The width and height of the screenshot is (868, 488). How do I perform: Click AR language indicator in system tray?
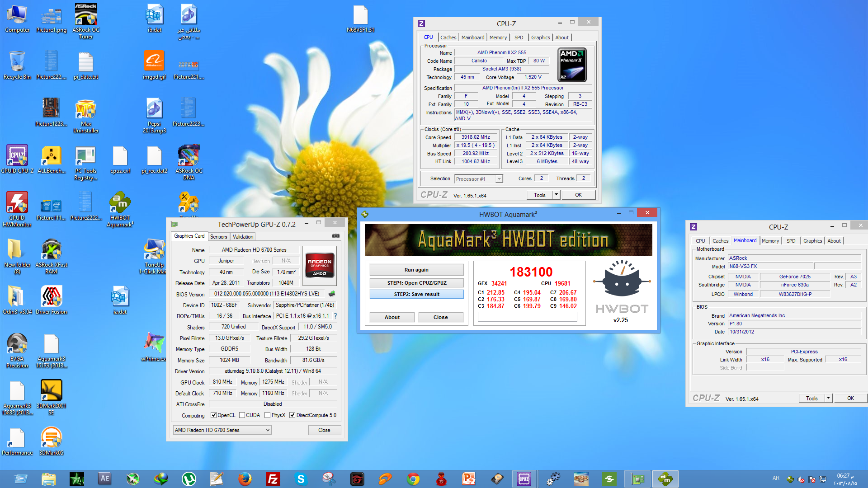pyautogui.click(x=776, y=478)
